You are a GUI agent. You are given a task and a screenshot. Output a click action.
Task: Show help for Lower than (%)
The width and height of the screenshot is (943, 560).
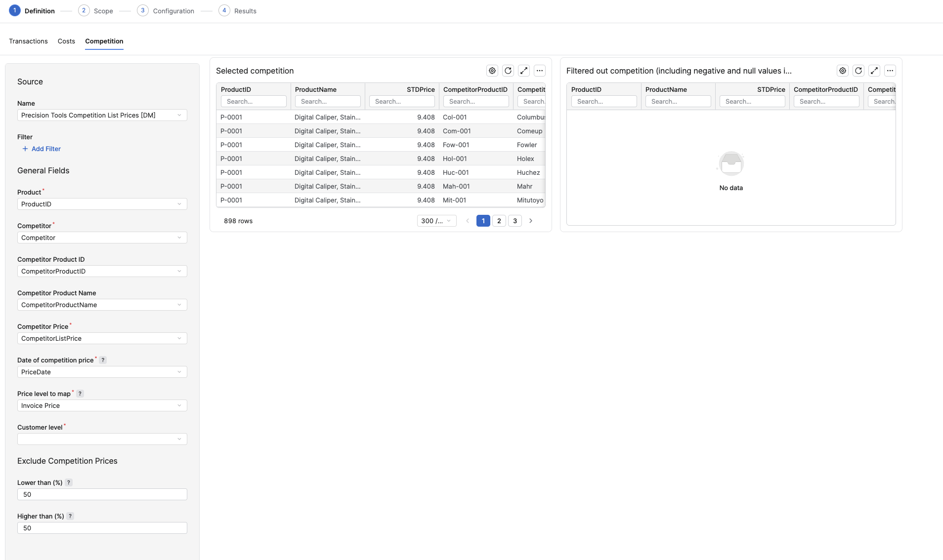pos(69,482)
